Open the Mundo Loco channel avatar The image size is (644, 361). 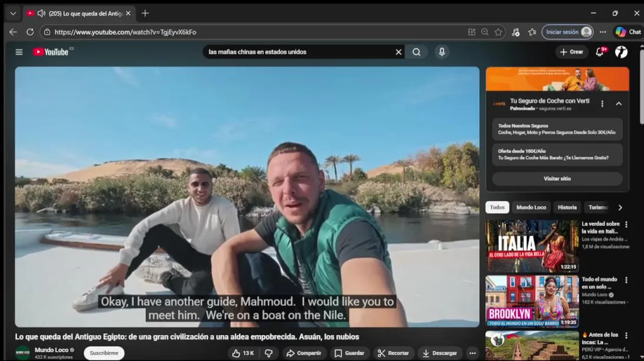click(x=23, y=353)
